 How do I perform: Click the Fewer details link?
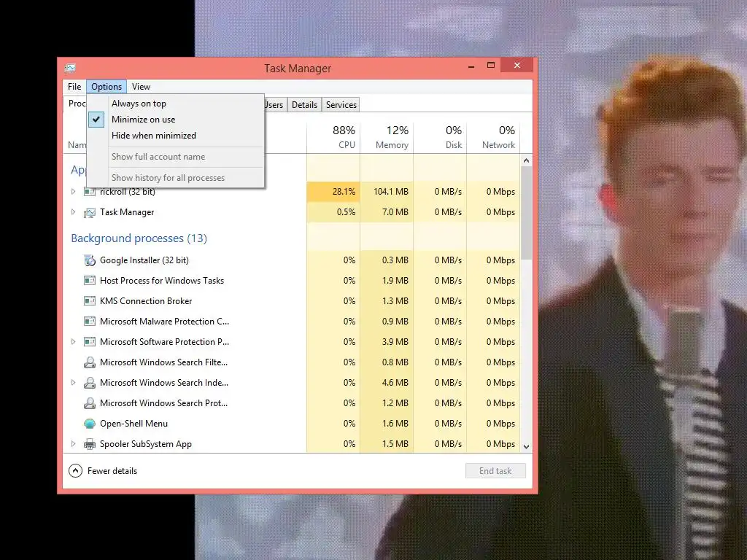pos(112,471)
